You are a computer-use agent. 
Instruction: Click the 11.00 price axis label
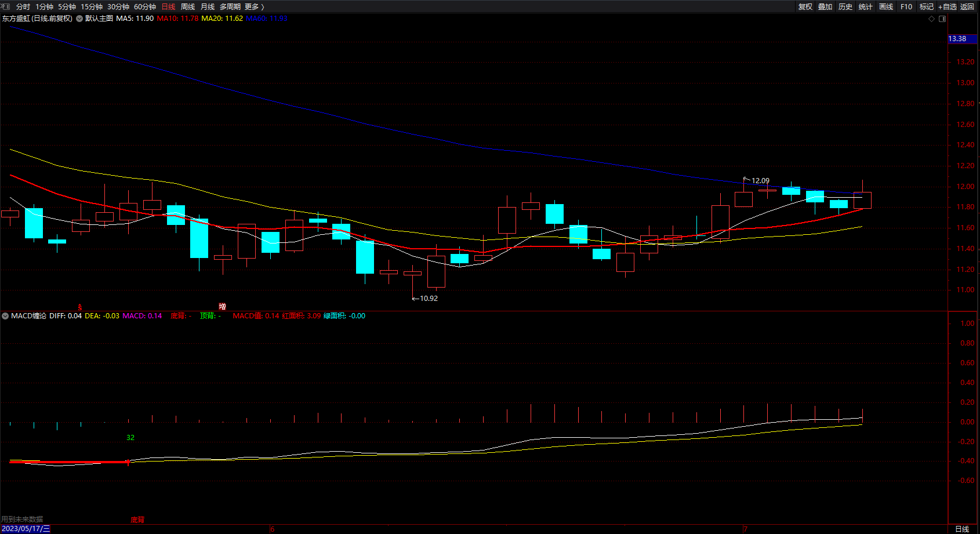tap(966, 290)
